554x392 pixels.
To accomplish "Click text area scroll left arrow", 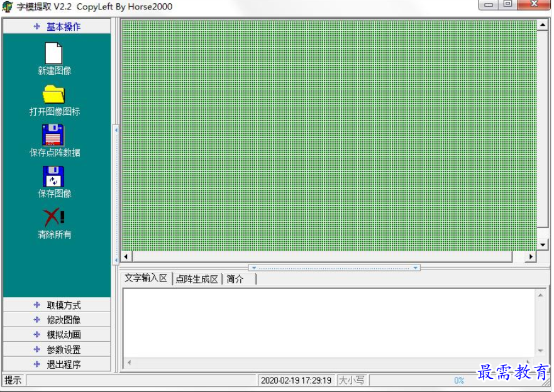I will 130,362.
